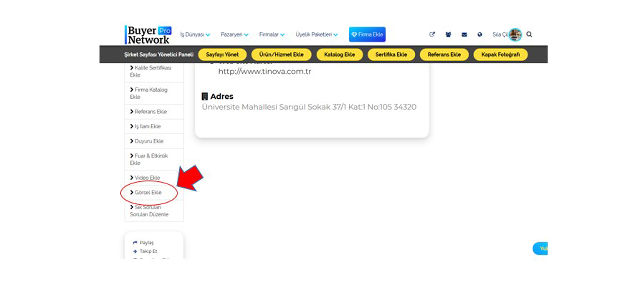This screenshot has height=288, width=644.
Task: Click Ürün/Hizmet Ekle button
Action: (x=281, y=55)
